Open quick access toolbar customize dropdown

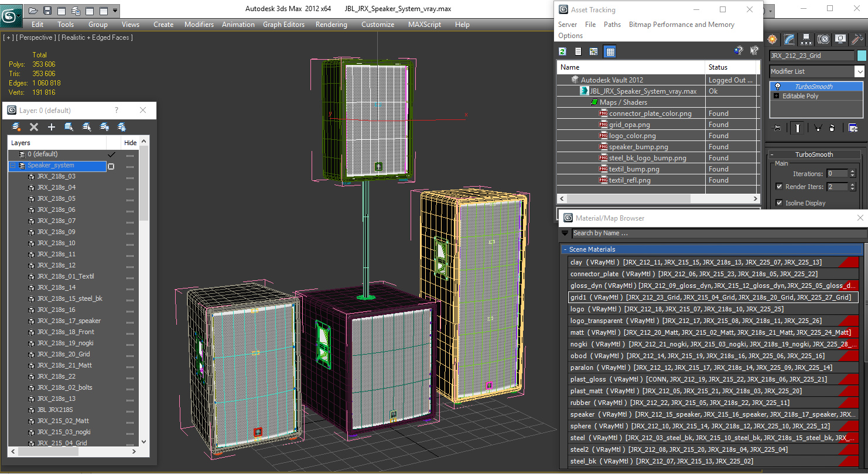click(x=115, y=11)
